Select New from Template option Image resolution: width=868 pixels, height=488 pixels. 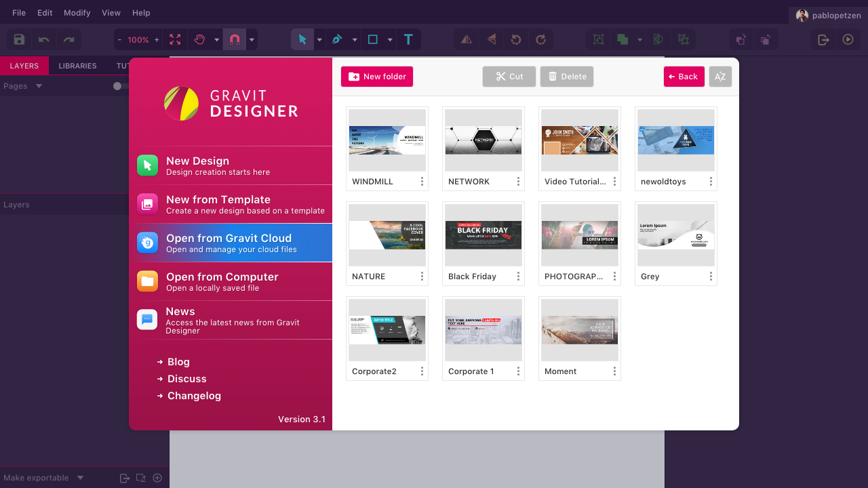point(231,204)
